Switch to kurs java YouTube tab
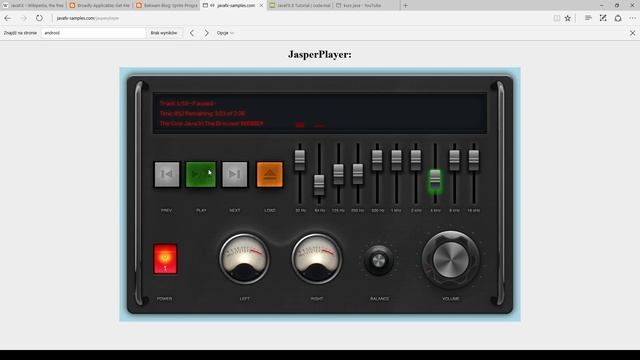 [x=366, y=5]
